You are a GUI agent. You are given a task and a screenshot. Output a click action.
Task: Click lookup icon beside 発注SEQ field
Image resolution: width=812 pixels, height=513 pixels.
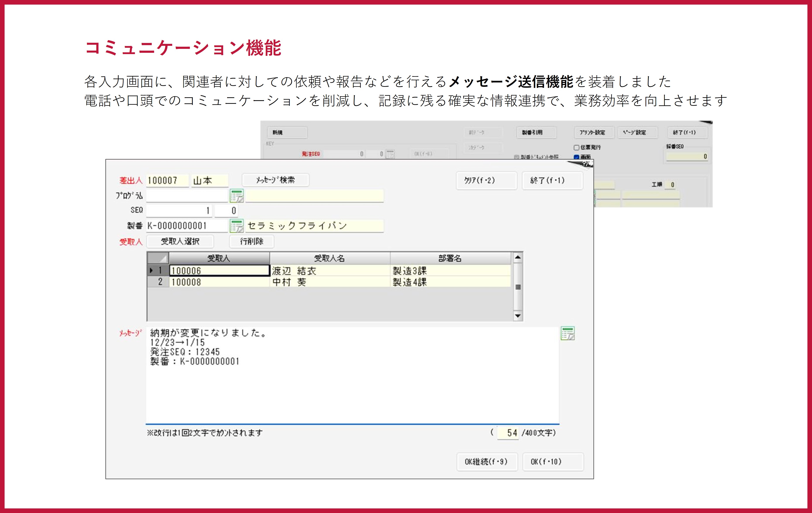[x=390, y=154]
